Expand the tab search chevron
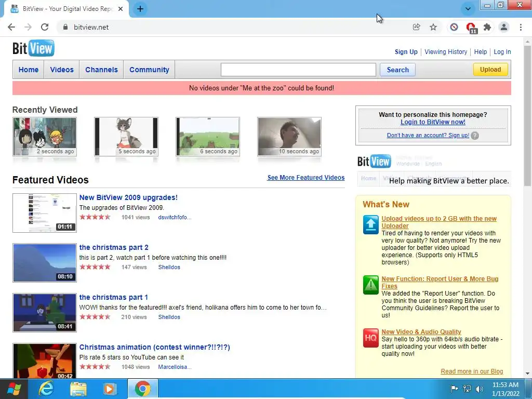532x399 pixels. [x=468, y=9]
